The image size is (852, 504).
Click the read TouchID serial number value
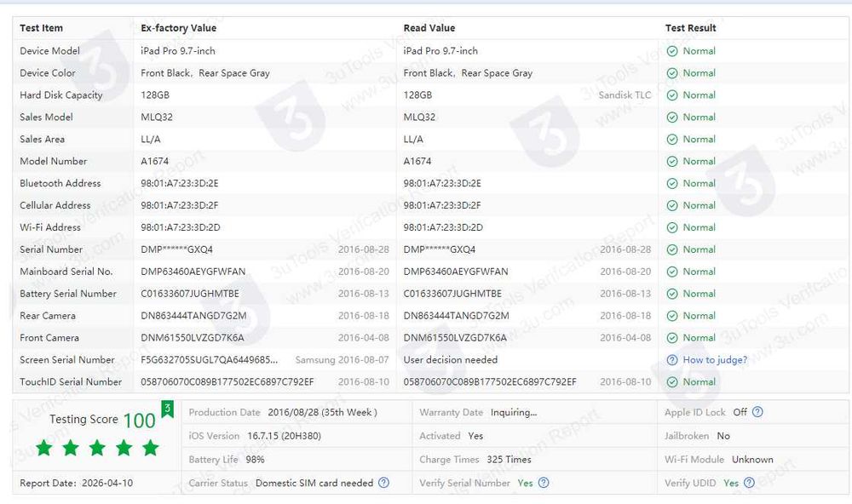(x=490, y=382)
